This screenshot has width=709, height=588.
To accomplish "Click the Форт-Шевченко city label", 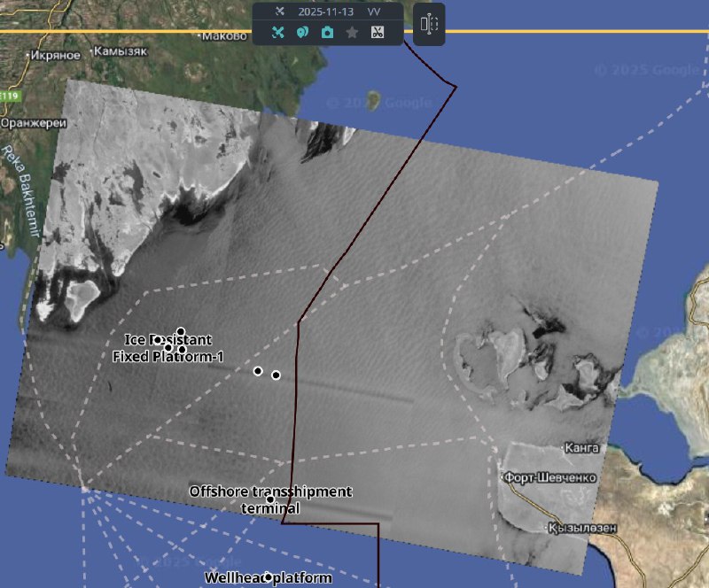I will click(x=549, y=477).
